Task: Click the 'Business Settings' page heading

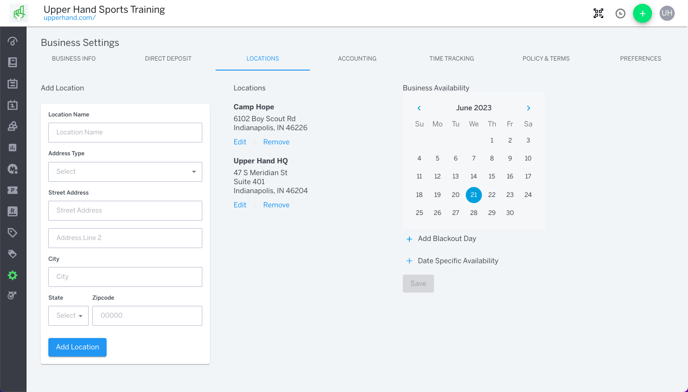Action: coord(80,43)
